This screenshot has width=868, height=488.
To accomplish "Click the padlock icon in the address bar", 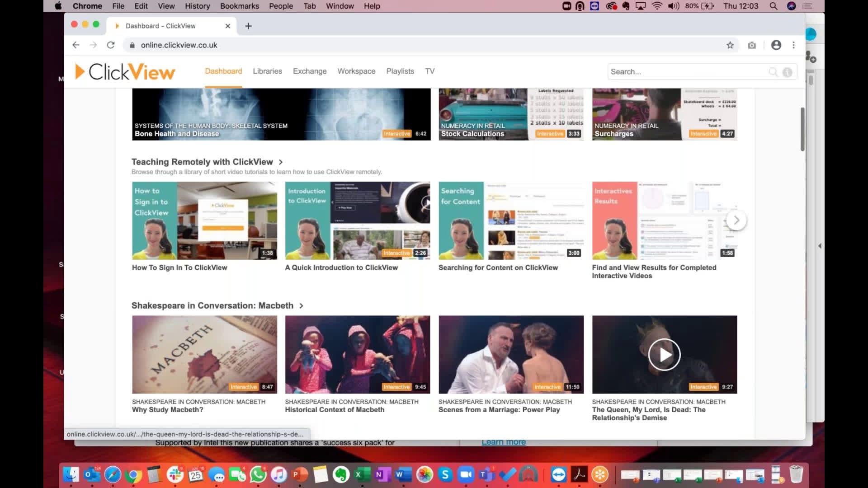I will pyautogui.click(x=132, y=45).
